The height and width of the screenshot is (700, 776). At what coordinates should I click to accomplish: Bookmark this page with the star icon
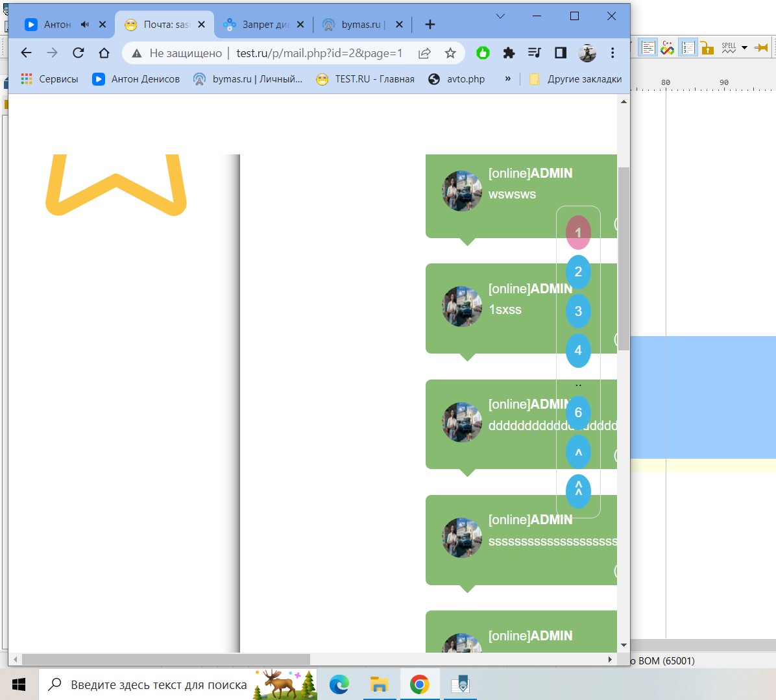tap(450, 53)
